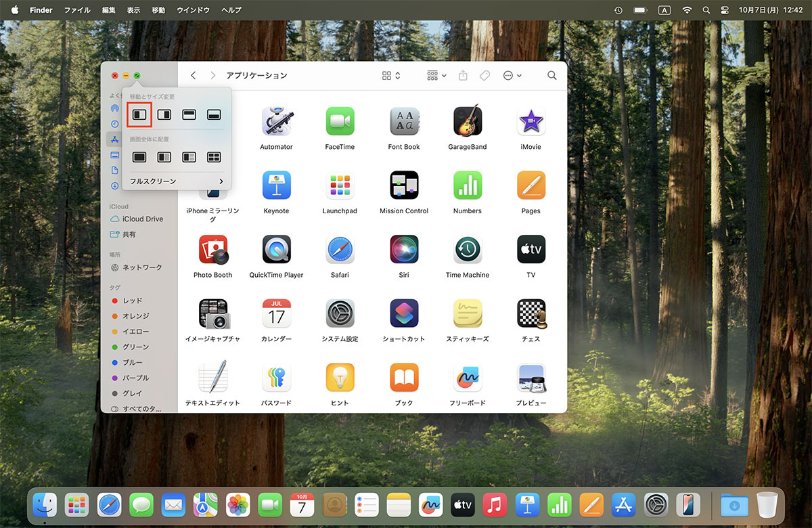The image size is (812, 528).
Task: Open the ウインドウ menu
Action: point(193,10)
